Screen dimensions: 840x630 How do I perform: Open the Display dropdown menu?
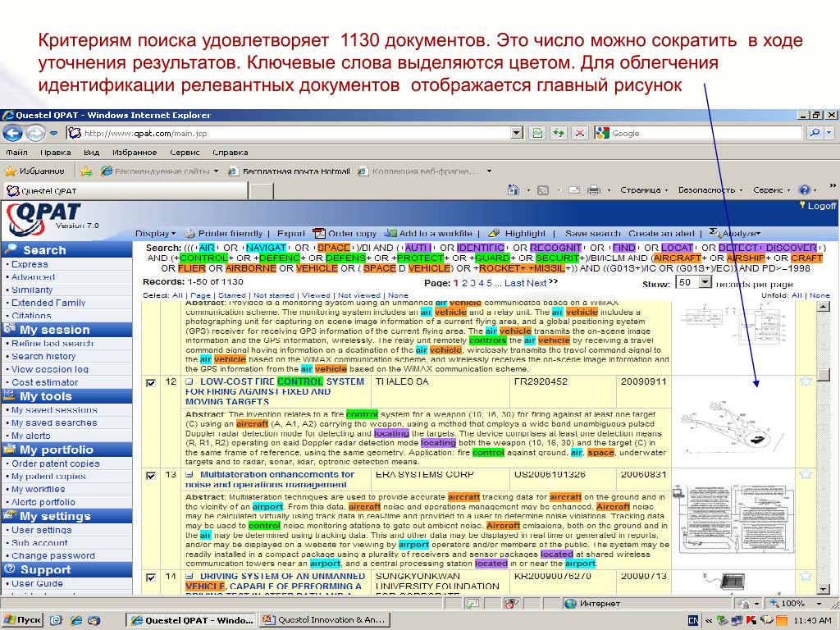[x=155, y=234]
